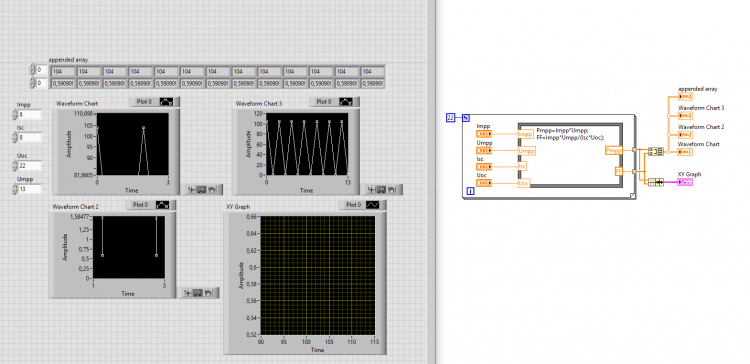Click Formula Node input Uoc
The width and height of the screenshot is (750, 364).
[524, 183]
